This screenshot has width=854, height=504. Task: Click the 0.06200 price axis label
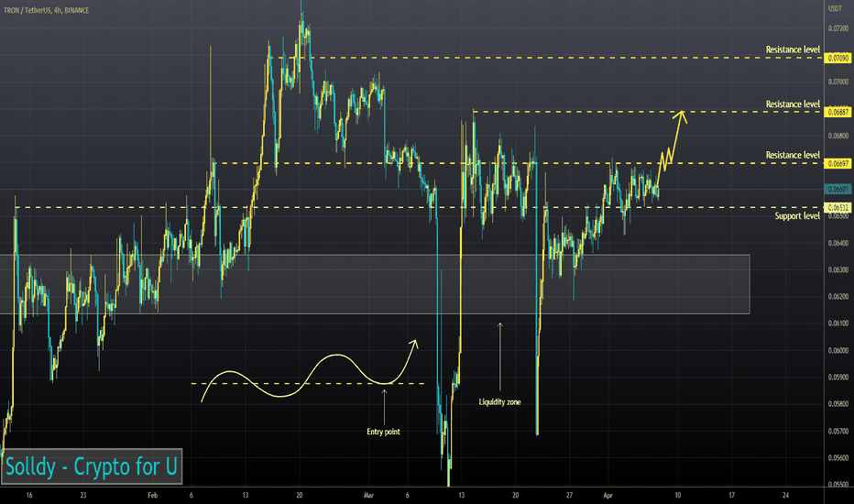coord(838,296)
